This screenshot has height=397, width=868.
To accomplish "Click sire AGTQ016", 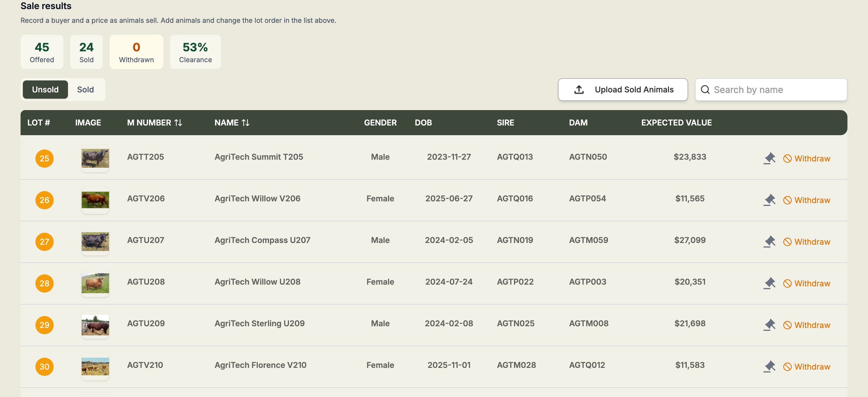I will (x=515, y=198).
